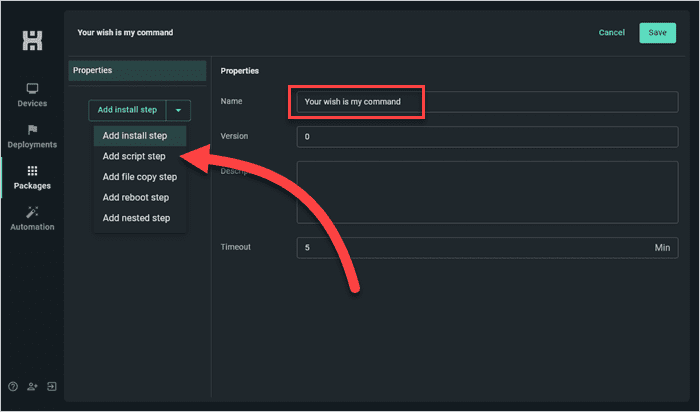Click the Timeout field label
The image size is (700, 412).
coord(236,247)
